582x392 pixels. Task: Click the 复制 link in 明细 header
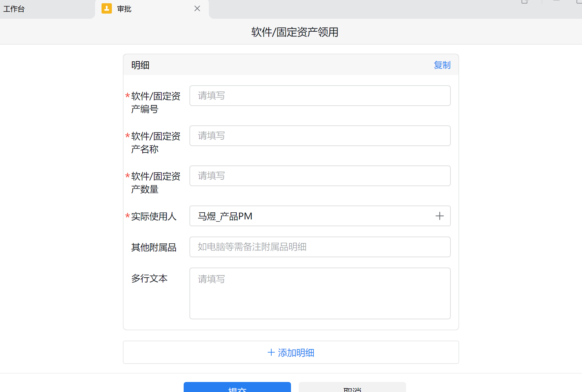click(442, 65)
